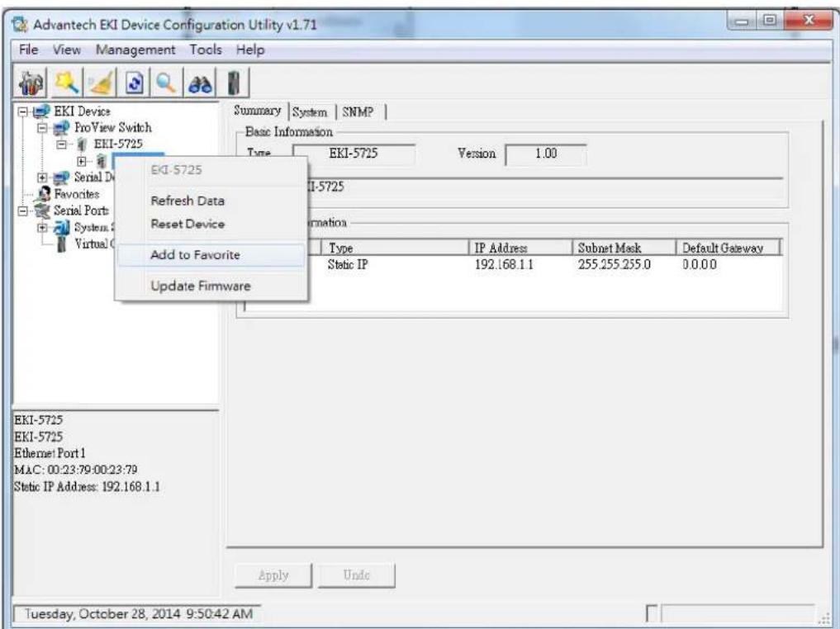840x629 pixels.
Task: Open the Help menu
Action: 250,50
